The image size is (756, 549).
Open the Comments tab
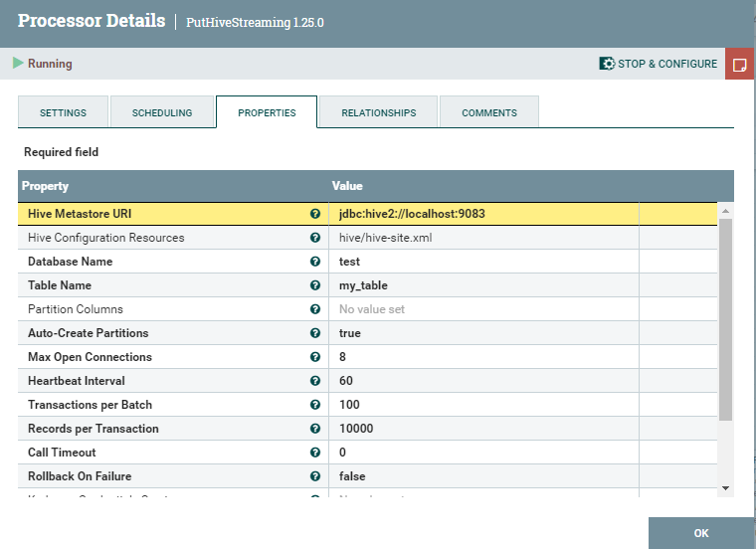[x=489, y=112]
